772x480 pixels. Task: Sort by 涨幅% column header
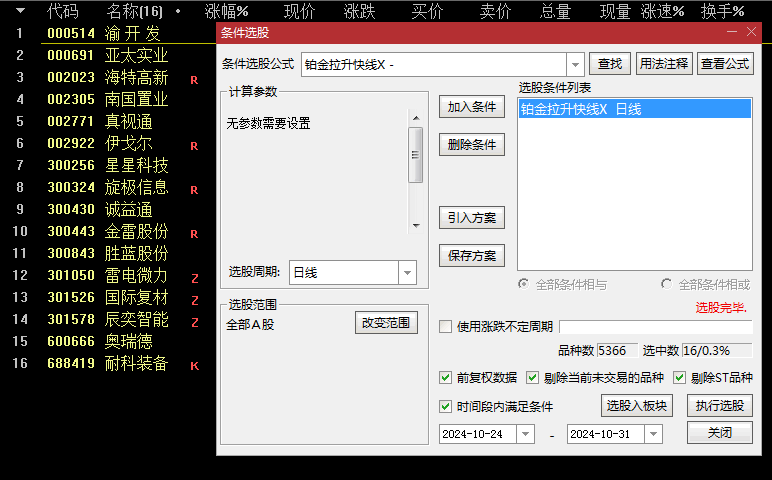[226, 11]
